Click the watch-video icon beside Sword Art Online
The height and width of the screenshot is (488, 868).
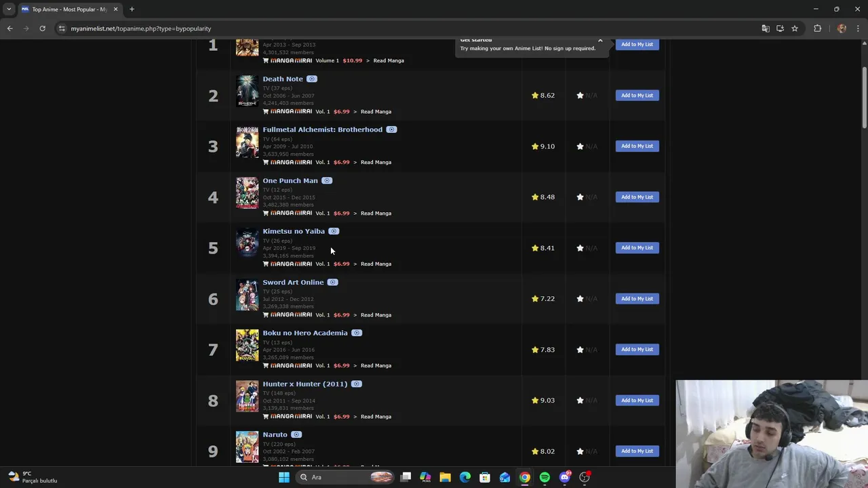click(332, 282)
